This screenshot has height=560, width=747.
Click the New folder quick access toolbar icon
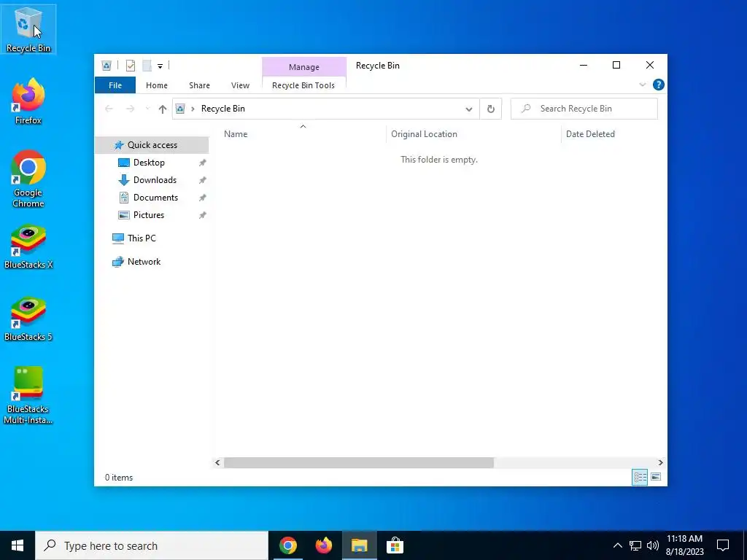[x=147, y=66]
